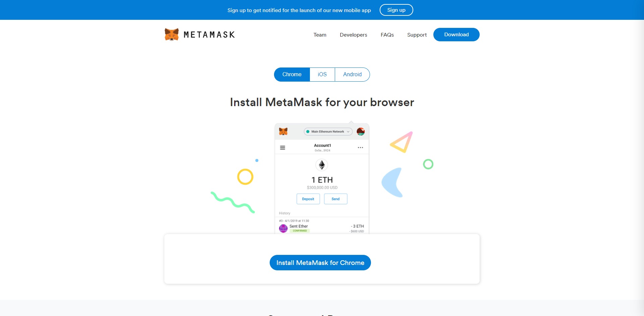This screenshot has height=316, width=644.
Task: Click the Account1 label
Action: (x=322, y=145)
